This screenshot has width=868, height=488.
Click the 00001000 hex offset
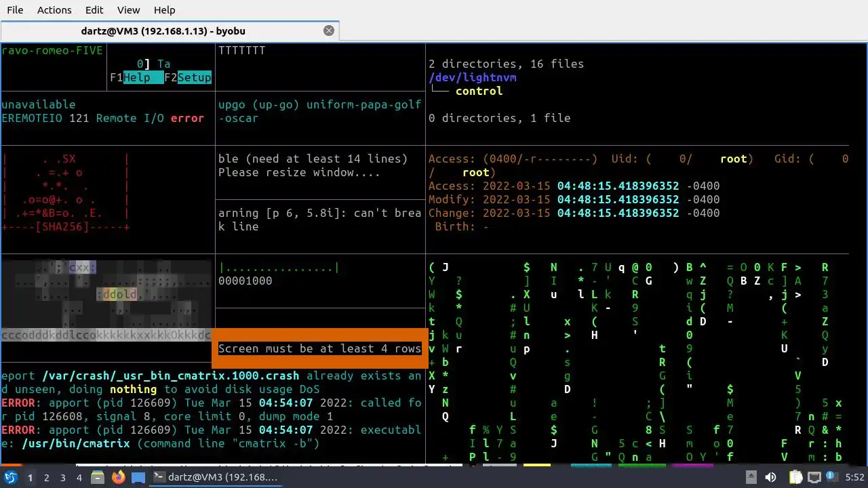pos(245,281)
